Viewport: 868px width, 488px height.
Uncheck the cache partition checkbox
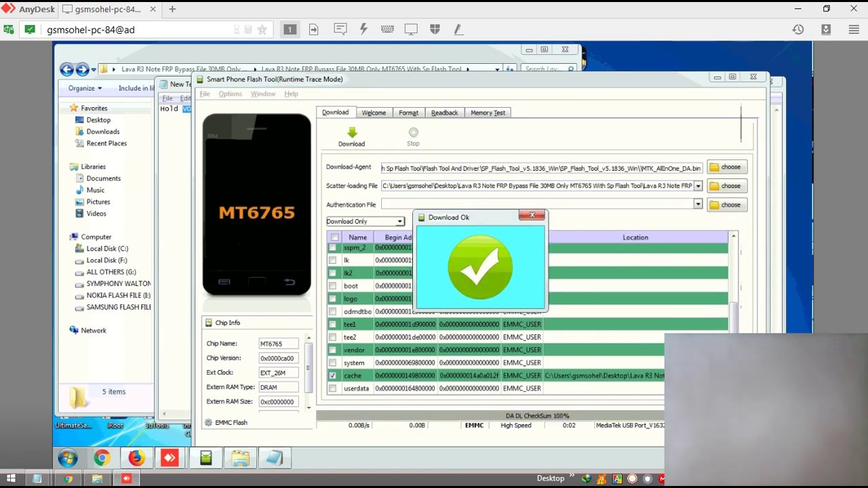332,375
